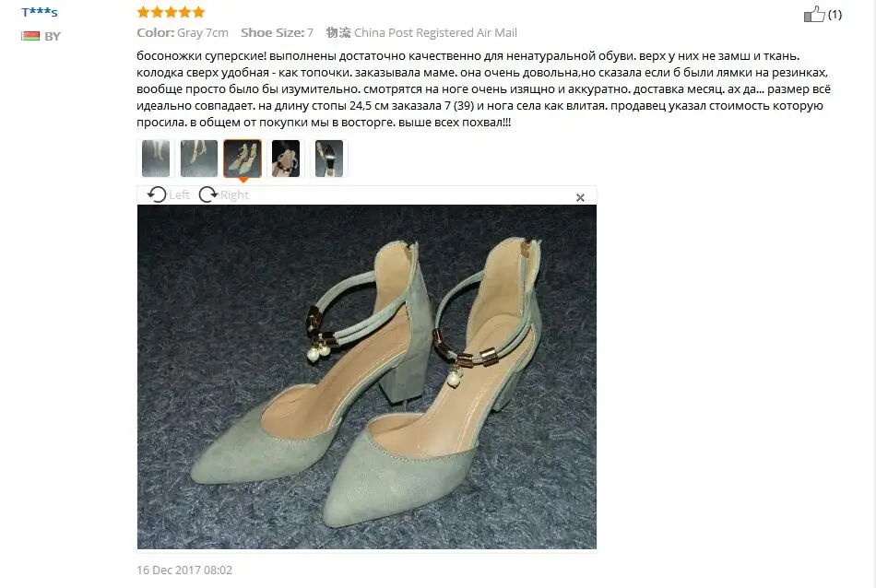Close the enlarged photo viewer
The height and width of the screenshot is (588, 876).
coord(580,197)
